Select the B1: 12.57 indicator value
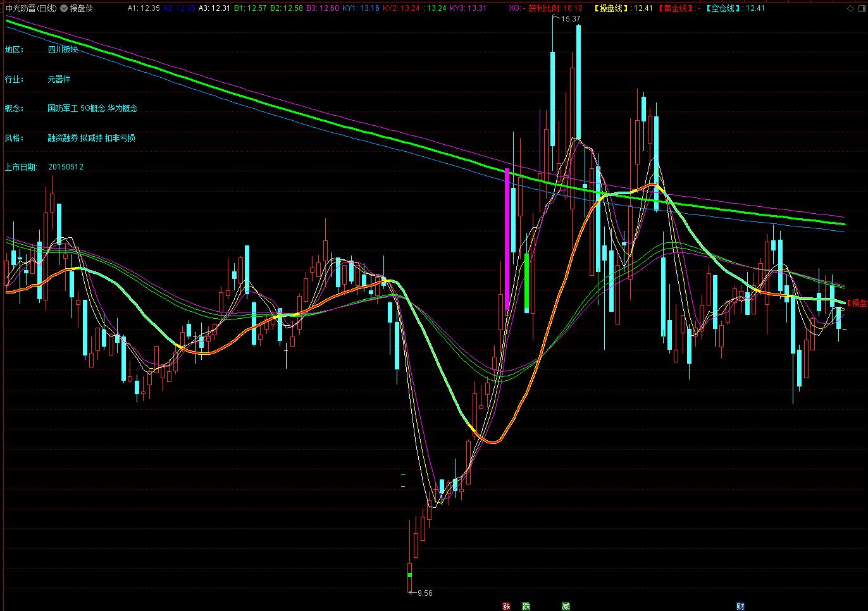The width and height of the screenshot is (868, 611). pos(250,8)
